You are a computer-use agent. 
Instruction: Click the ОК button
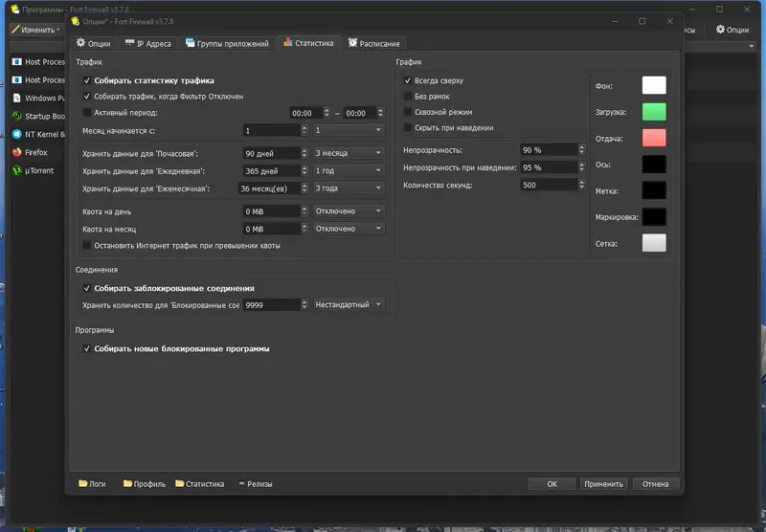tap(552, 484)
